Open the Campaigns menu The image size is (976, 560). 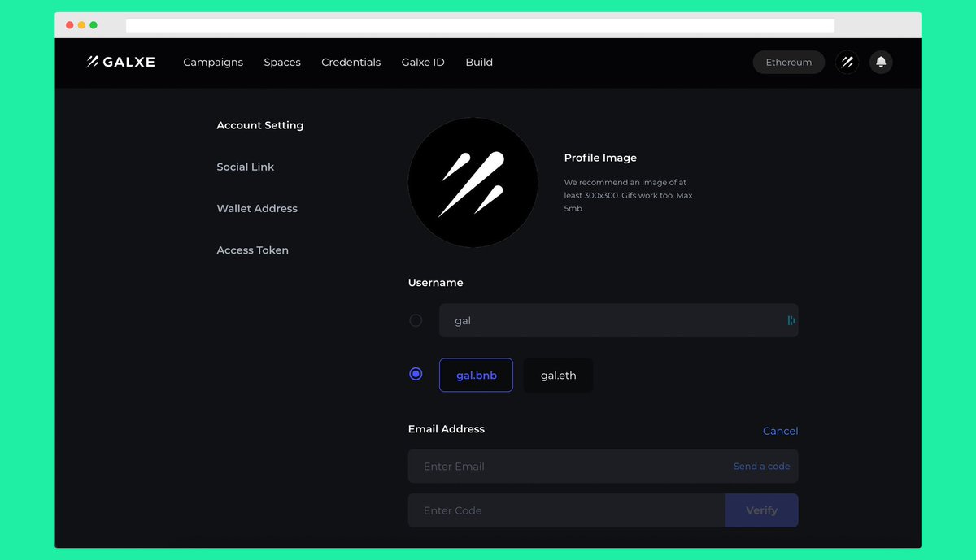[213, 62]
